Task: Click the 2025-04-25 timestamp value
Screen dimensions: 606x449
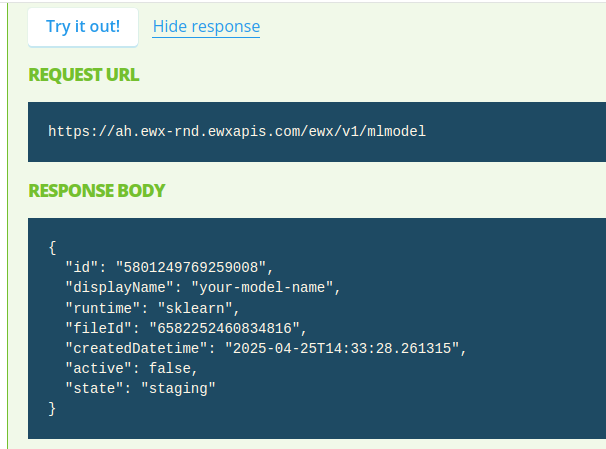Action: coord(345,348)
